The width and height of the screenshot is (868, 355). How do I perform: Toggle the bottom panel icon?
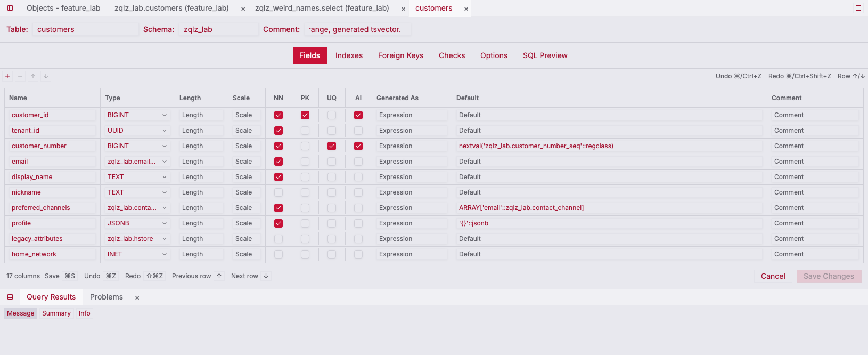click(10, 297)
